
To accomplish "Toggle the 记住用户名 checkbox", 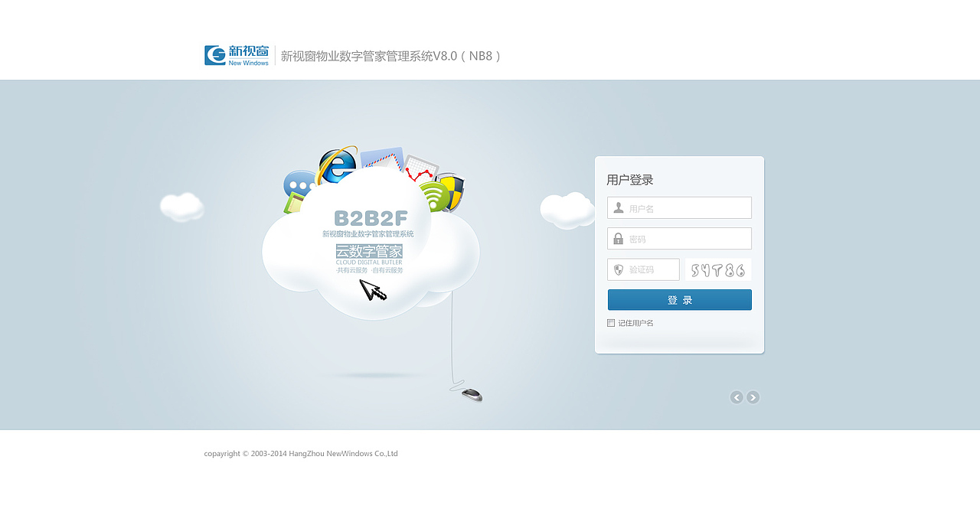I will (x=611, y=323).
